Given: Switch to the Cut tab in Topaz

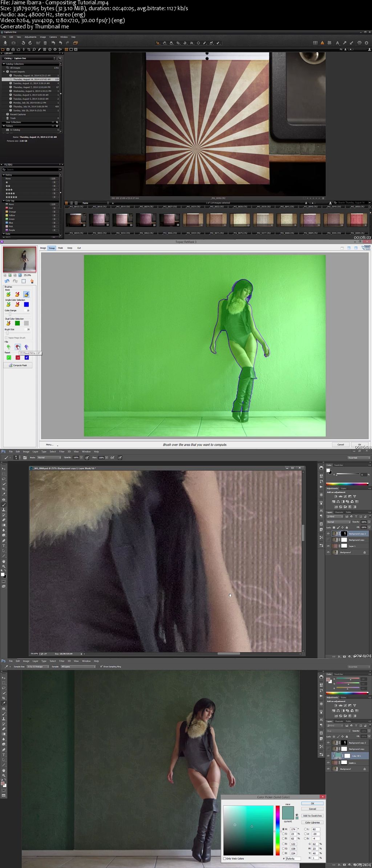Looking at the screenshot, I should (79, 248).
